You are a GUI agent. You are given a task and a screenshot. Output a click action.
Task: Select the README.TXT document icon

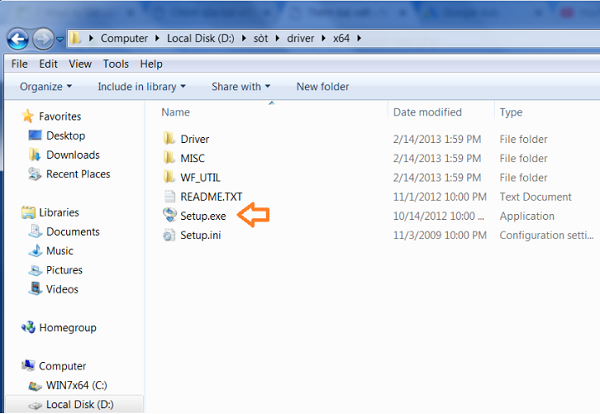(x=169, y=197)
